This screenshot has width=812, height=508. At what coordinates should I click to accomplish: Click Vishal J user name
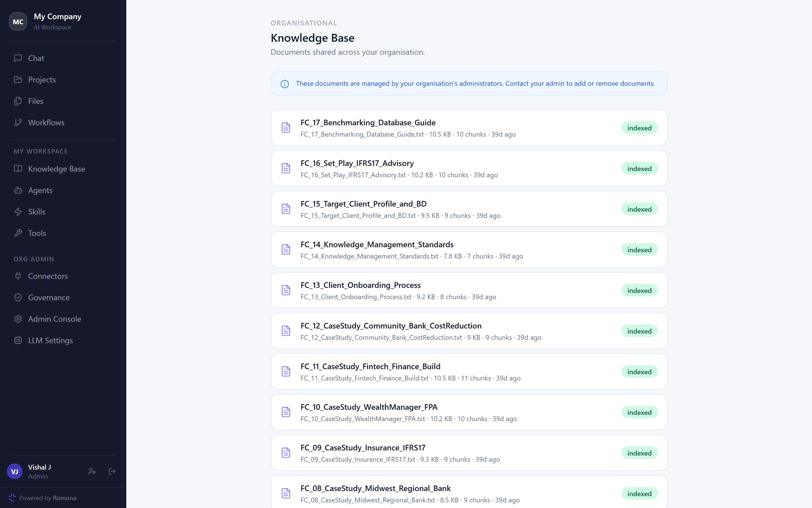(x=39, y=467)
